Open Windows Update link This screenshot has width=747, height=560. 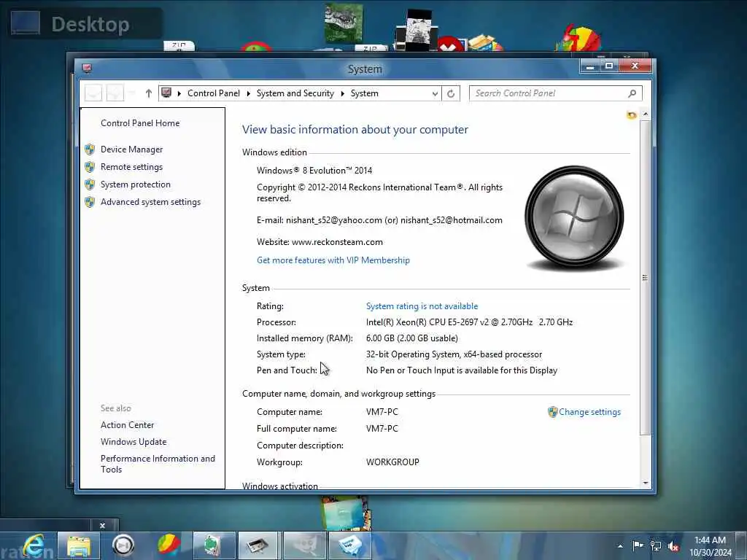[133, 441]
